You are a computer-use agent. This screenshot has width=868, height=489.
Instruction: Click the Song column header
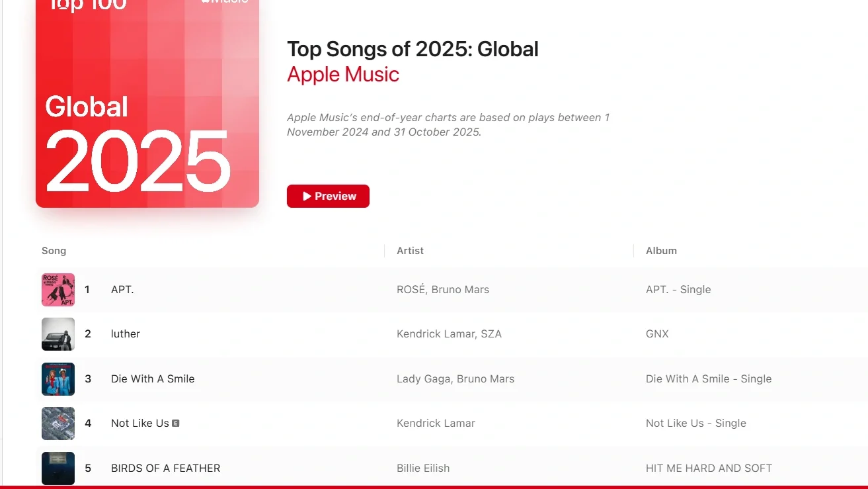pyautogui.click(x=54, y=251)
